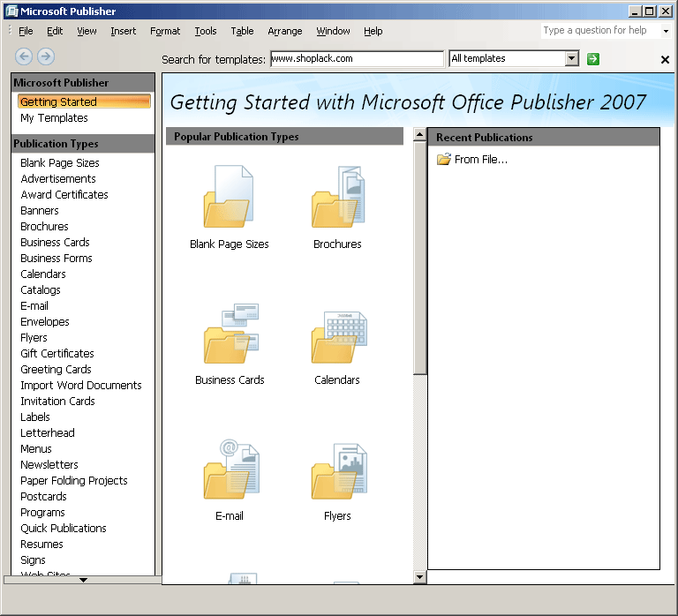The image size is (678, 616).
Task: Select Quick Publications in the sidebar
Action: (x=64, y=529)
